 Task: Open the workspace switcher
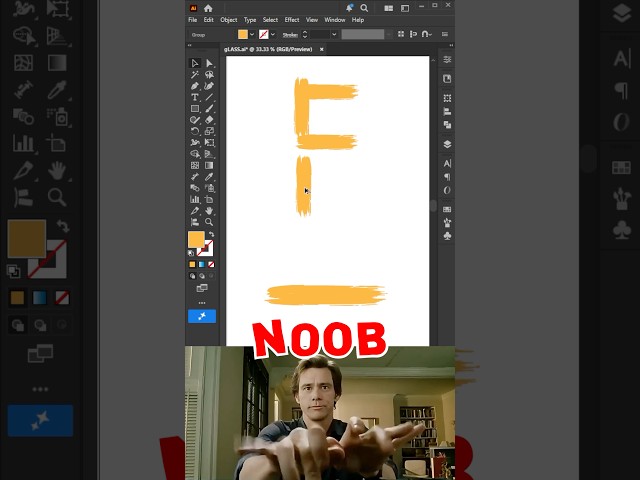(x=405, y=8)
